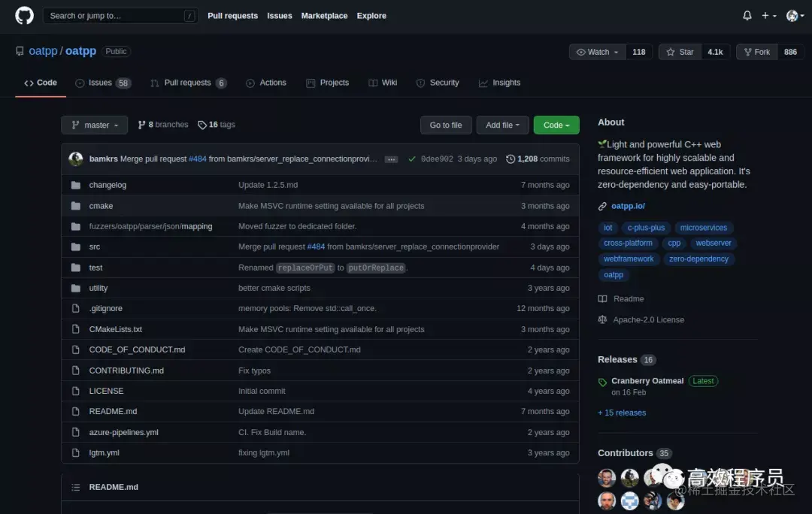This screenshot has height=514, width=812.
Task: Open azure-pipelines.yml file
Action: [124, 432]
